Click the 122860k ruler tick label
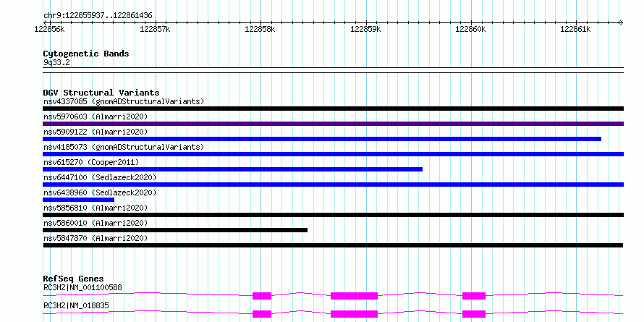The image size is (644, 322). pos(470,29)
